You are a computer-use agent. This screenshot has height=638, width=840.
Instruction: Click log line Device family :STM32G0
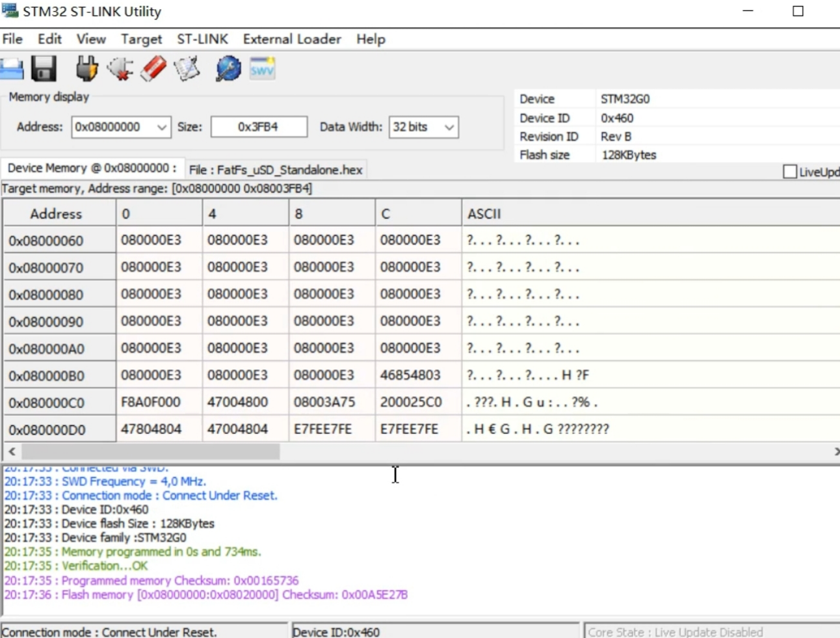tap(95, 538)
